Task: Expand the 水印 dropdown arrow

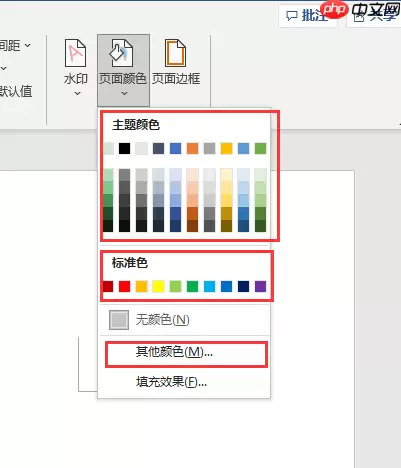Action: coord(77,94)
